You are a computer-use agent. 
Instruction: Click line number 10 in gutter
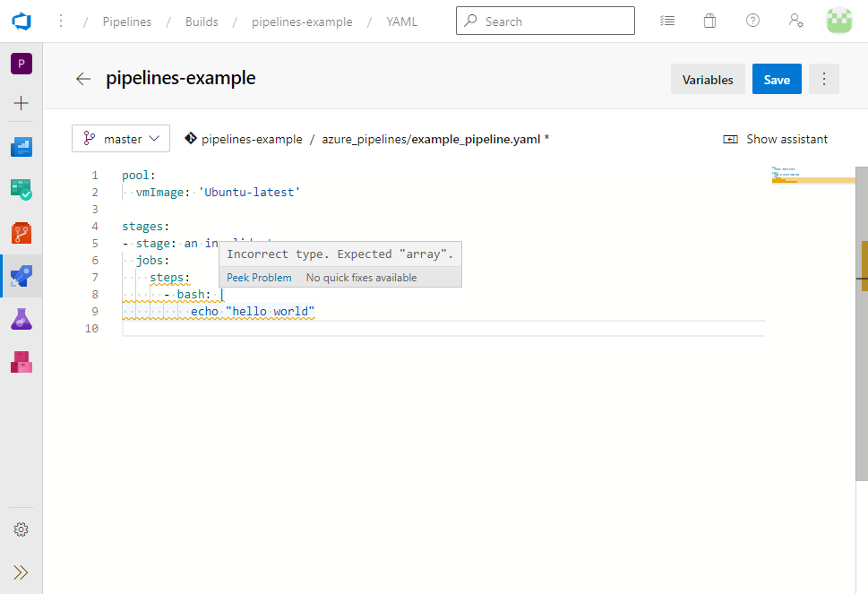coord(91,328)
